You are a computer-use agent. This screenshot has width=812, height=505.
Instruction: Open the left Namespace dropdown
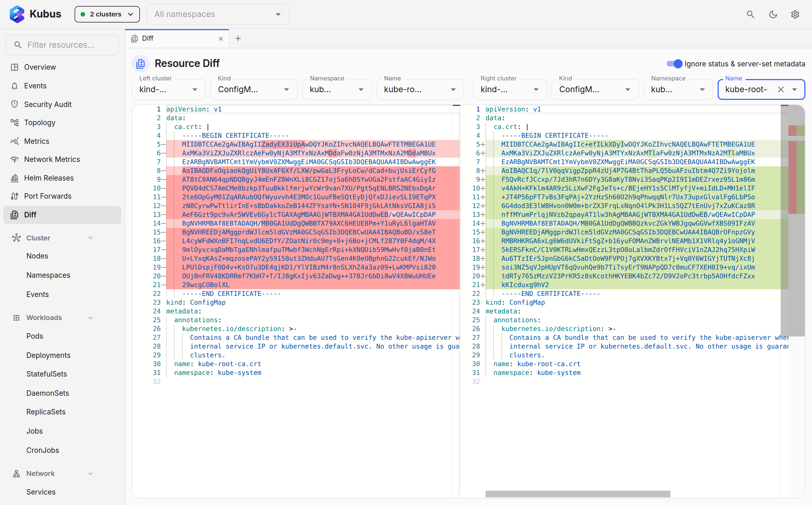337,89
